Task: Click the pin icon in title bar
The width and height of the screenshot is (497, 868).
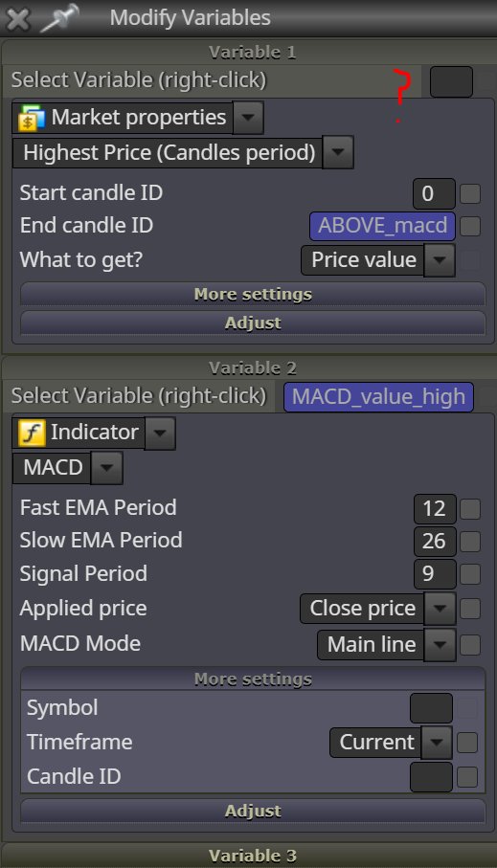Action: click(59, 18)
